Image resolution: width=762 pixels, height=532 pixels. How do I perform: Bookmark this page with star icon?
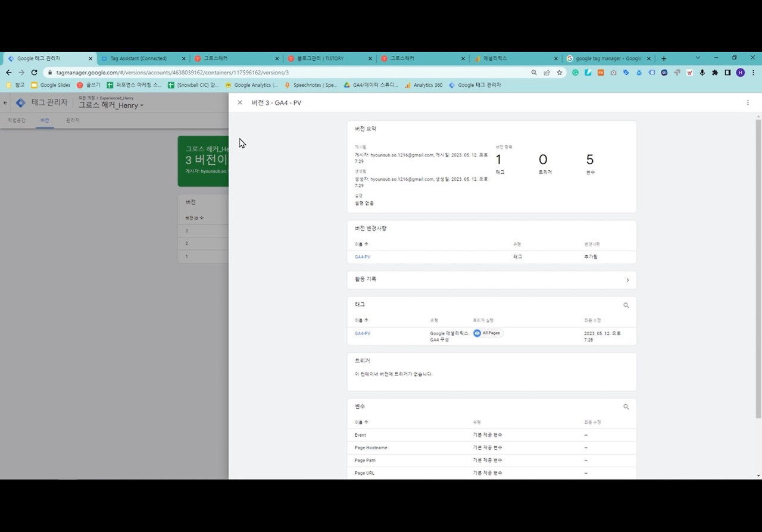pyautogui.click(x=560, y=73)
